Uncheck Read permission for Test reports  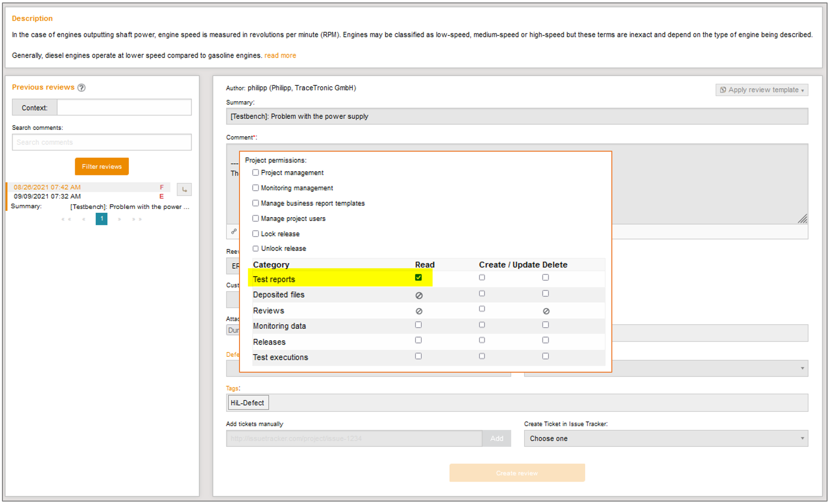(x=418, y=278)
